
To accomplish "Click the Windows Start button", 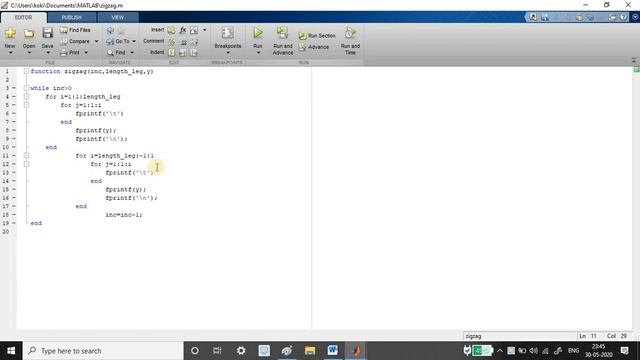I will [11, 351].
